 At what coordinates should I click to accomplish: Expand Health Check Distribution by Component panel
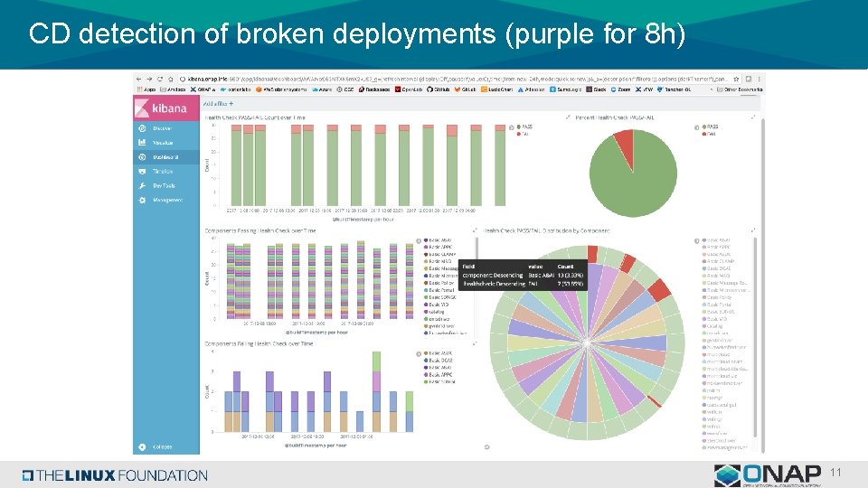[753, 230]
